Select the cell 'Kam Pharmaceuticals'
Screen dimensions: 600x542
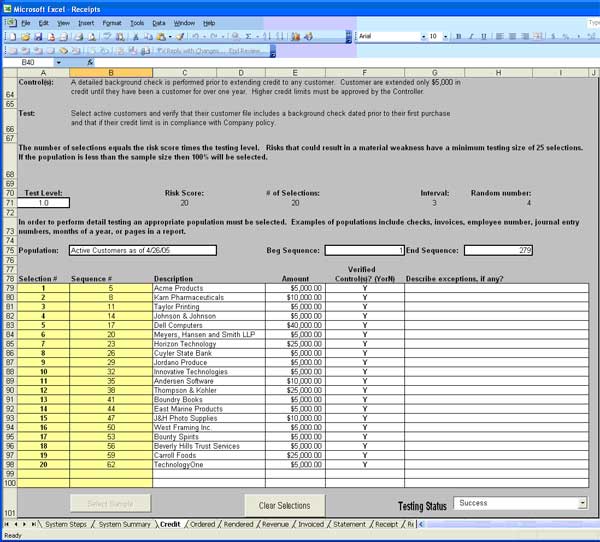click(209, 297)
